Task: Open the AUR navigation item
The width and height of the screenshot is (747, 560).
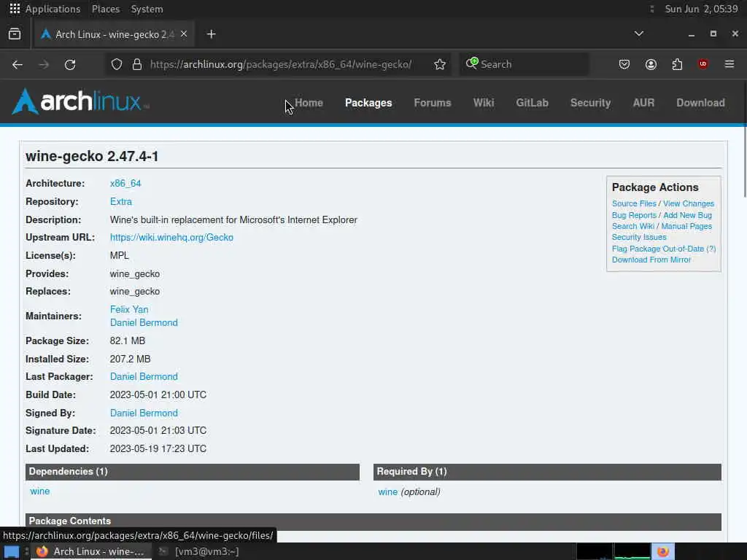Action: (643, 103)
